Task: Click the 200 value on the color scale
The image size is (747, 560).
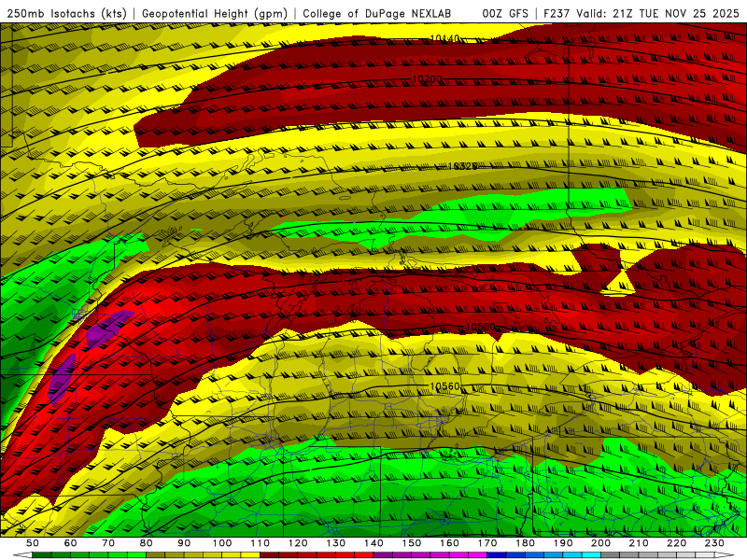Action: (x=601, y=543)
